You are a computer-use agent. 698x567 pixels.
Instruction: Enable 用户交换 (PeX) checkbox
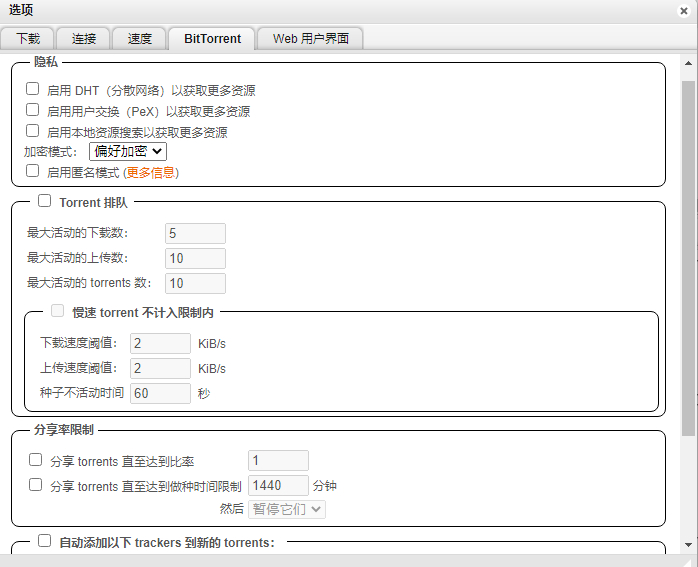click(32, 109)
